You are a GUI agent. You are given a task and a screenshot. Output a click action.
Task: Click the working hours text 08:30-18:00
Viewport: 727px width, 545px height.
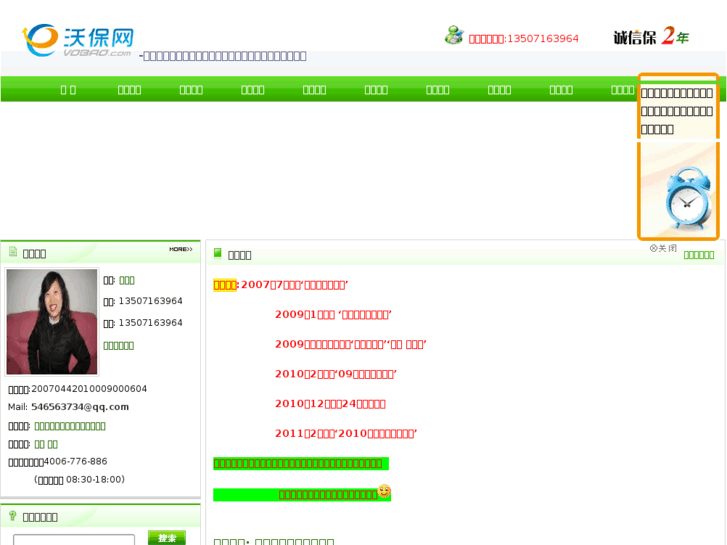click(95, 479)
